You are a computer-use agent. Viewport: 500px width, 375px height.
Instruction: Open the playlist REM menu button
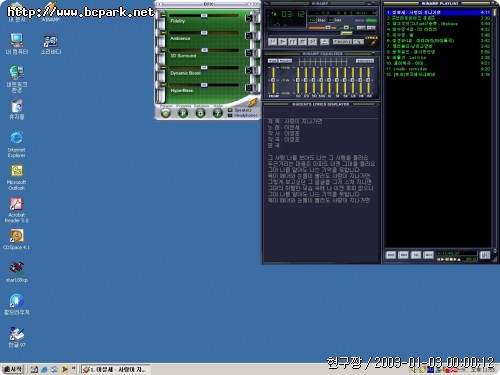(x=404, y=255)
